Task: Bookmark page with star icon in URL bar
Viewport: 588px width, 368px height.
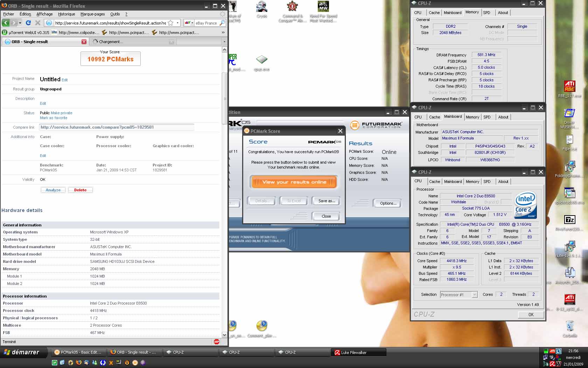Action: 170,23
